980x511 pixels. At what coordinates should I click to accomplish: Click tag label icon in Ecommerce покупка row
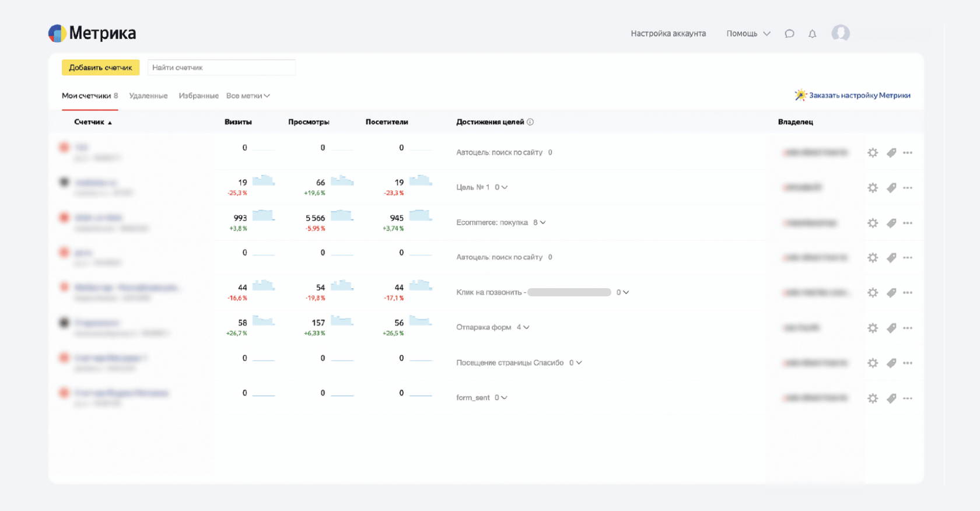(891, 223)
